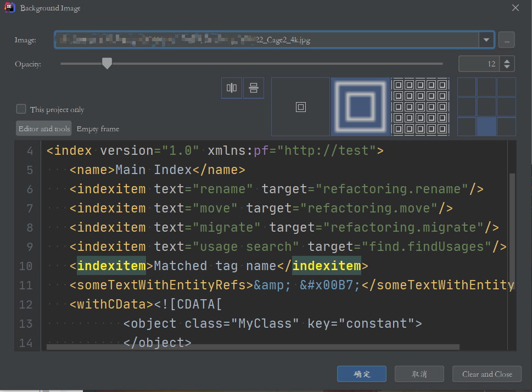Select the tile image mode
Screen dimensions: 532x392
coord(420,107)
